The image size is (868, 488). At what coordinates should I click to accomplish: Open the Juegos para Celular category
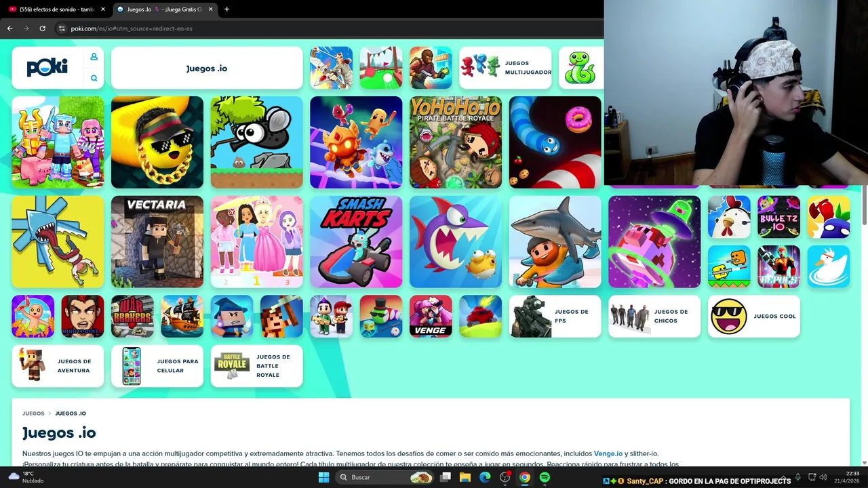[x=157, y=366]
